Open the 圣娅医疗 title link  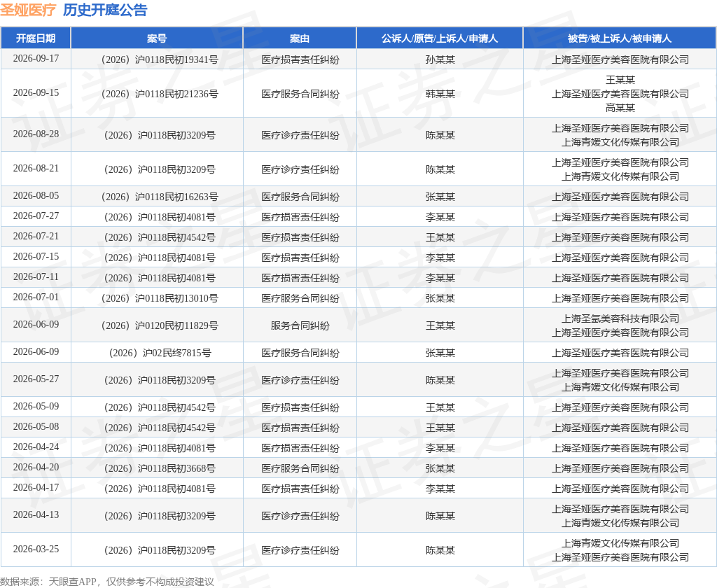(x=28, y=10)
